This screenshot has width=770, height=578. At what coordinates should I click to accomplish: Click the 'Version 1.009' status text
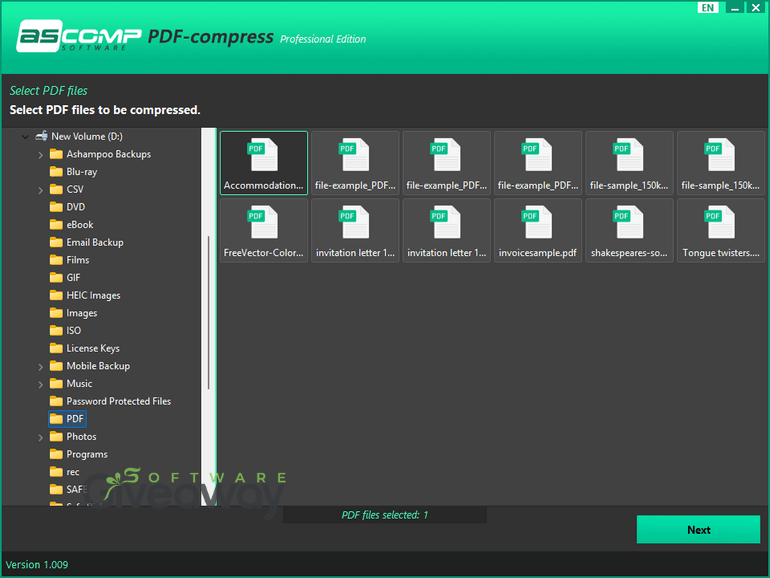(37, 565)
